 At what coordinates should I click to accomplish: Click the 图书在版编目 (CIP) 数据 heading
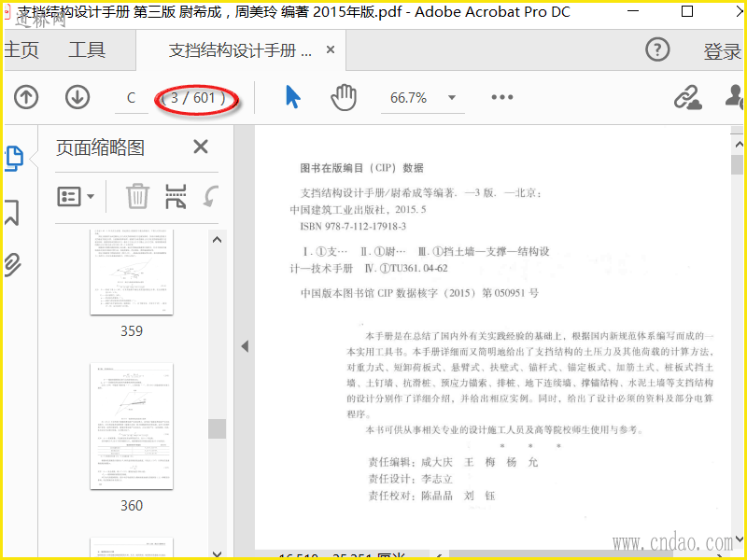point(361,168)
